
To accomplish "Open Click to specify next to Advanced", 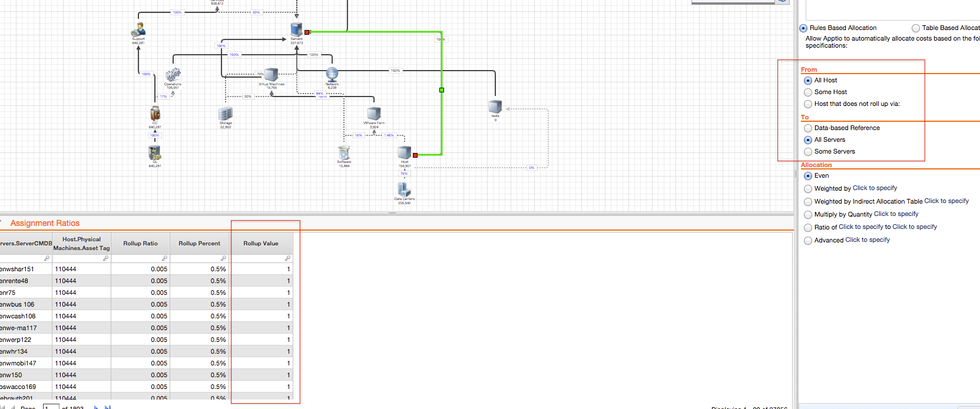I will coord(868,240).
